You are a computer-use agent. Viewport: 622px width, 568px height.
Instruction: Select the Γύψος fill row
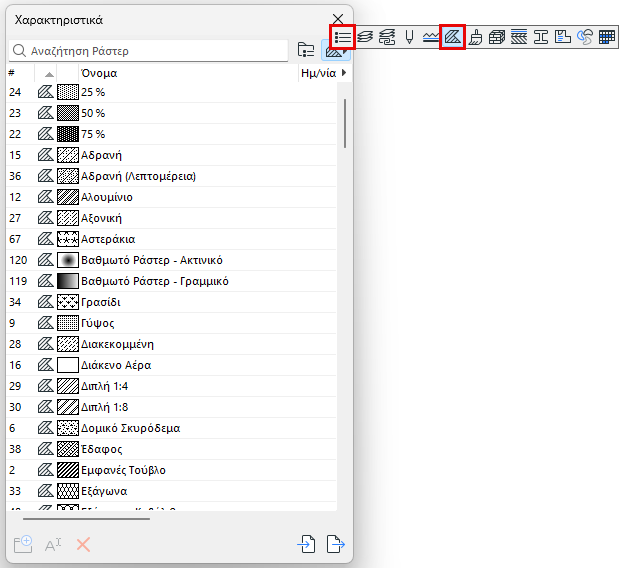(x=171, y=323)
